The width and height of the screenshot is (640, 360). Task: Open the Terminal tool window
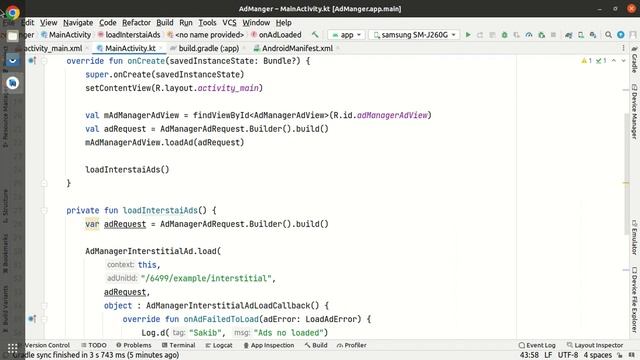[x=178, y=345]
